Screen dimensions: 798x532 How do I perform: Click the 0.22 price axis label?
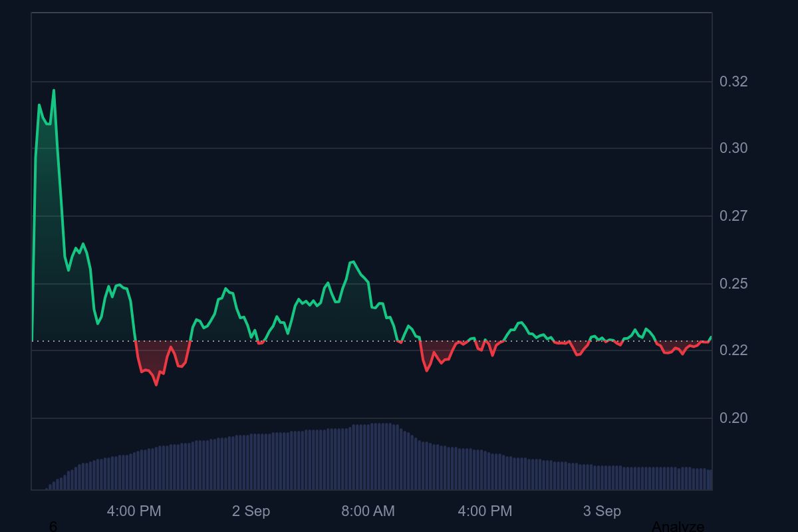[x=733, y=350]
